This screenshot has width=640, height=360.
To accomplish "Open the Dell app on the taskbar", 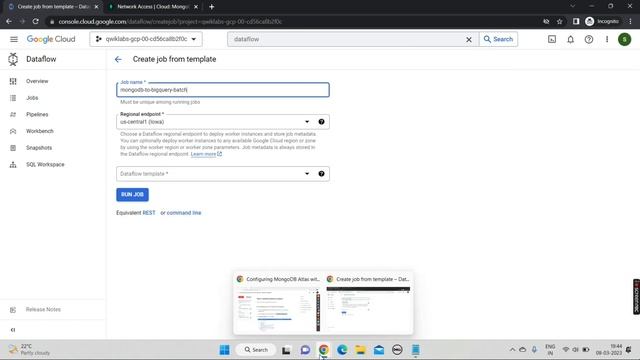I will coord(397,350).
